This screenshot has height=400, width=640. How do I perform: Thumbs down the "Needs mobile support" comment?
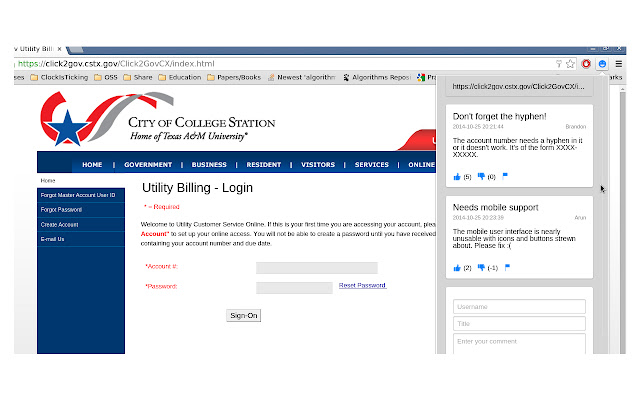(481, 268)
